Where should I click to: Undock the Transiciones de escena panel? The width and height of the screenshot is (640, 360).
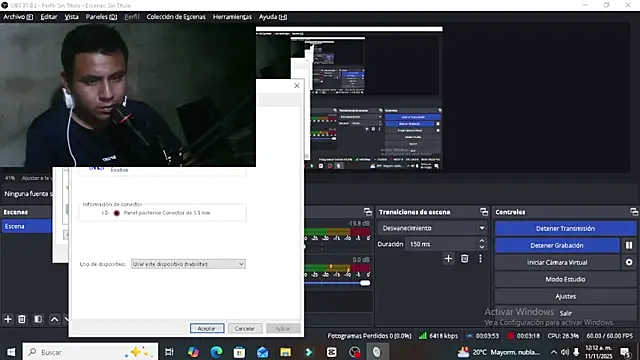point(484,212)
